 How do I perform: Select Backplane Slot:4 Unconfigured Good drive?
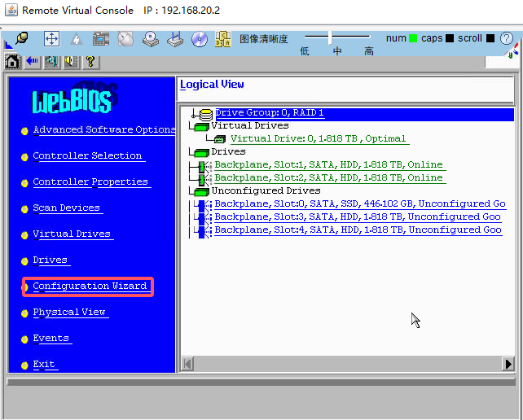click(358, 230)
